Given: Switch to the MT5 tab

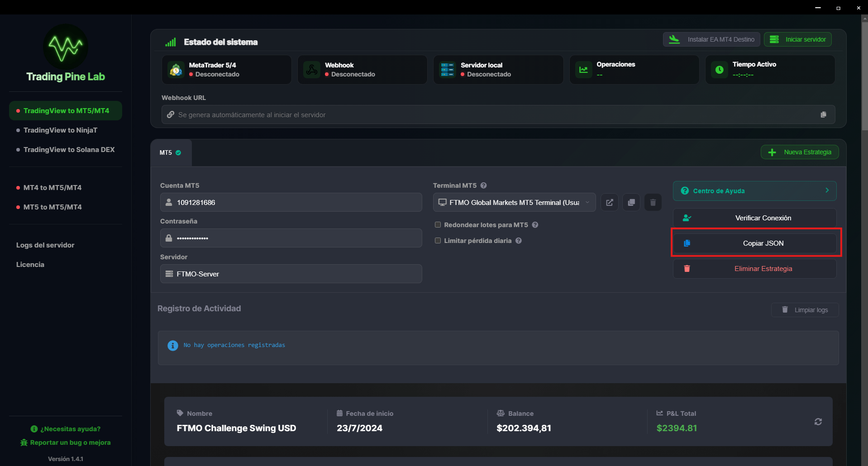Looking at the screenshot, I should pos(171,152).
